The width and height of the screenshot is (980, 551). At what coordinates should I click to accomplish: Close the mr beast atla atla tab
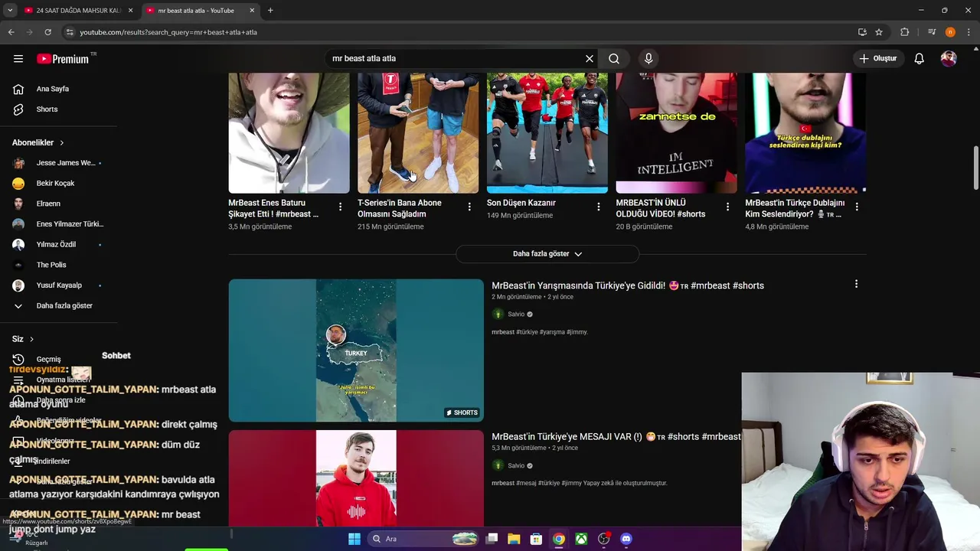pos(252,11)
